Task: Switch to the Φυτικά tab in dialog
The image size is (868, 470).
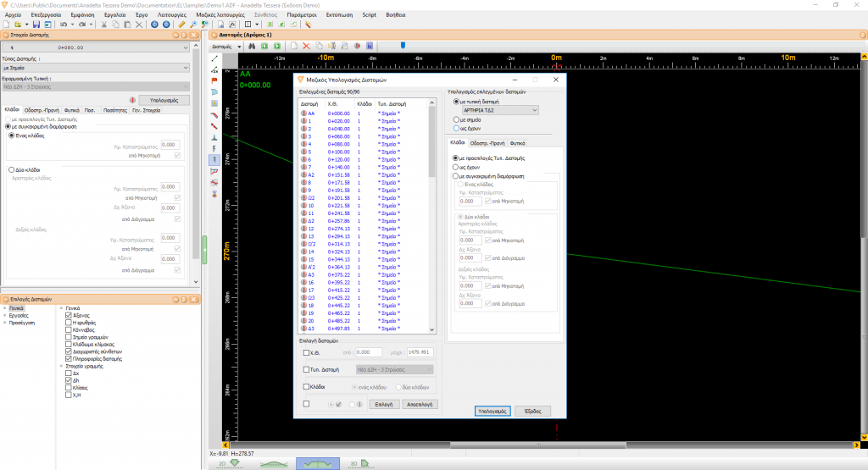Action: pyautogui.click(x=517, y=143)
